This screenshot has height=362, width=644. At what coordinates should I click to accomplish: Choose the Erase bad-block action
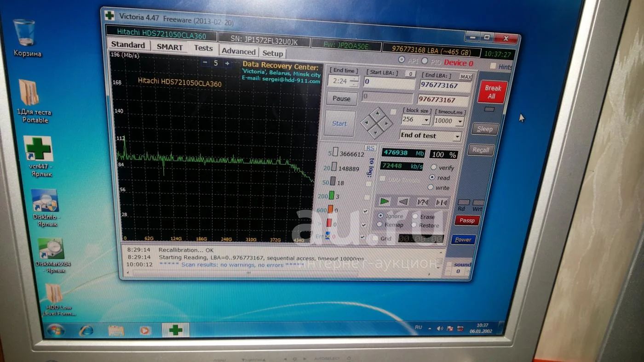click(415, 216)
